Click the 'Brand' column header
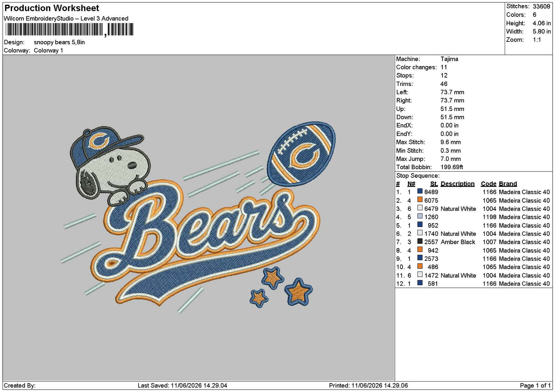Screen dimensions: 555x392 click(x=508, y=184)
